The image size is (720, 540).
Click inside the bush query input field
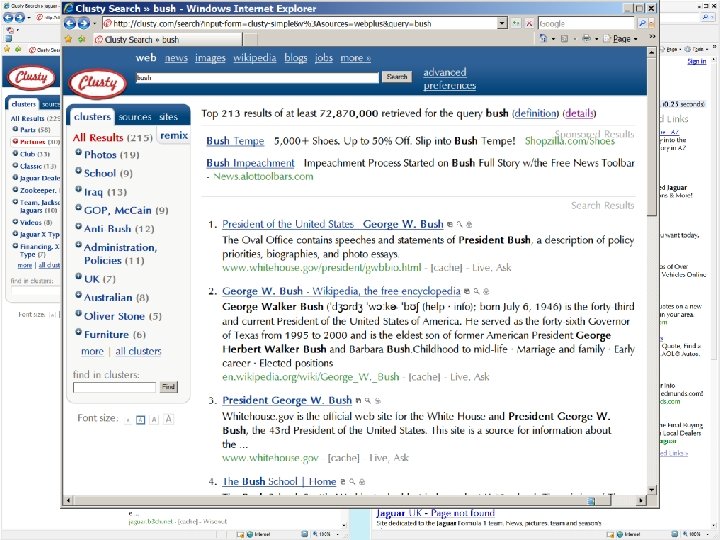click(x=258, y=78)
